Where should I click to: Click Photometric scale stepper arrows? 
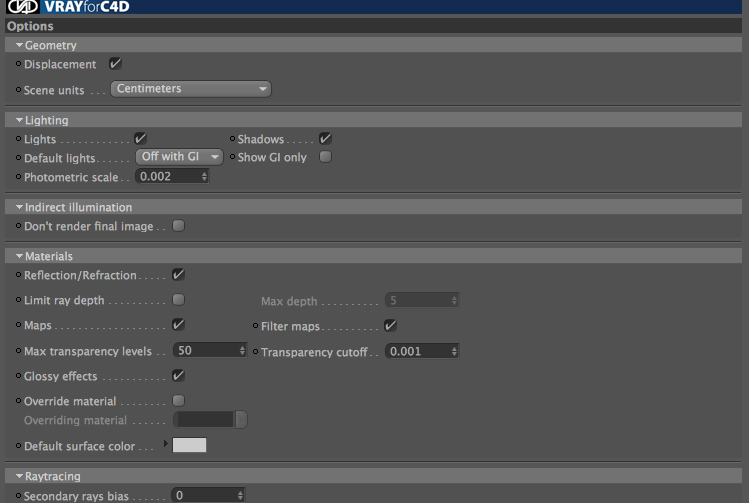(204, 176)
